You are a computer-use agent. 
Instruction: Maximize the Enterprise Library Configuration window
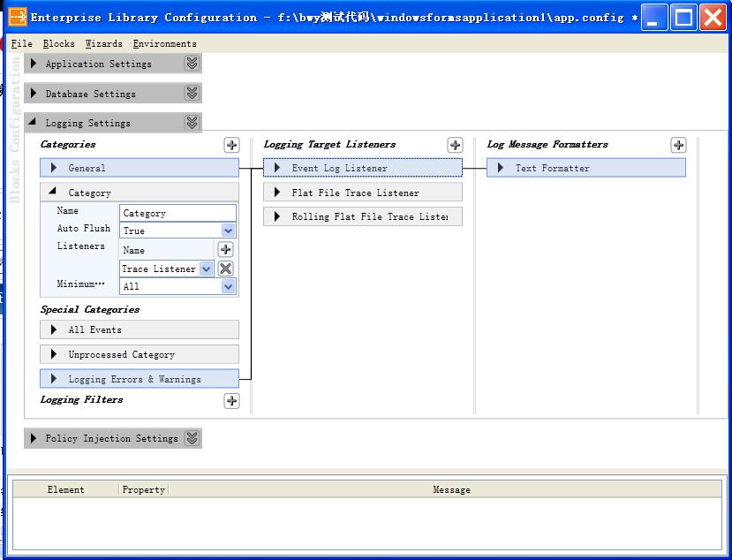(683, 18)
